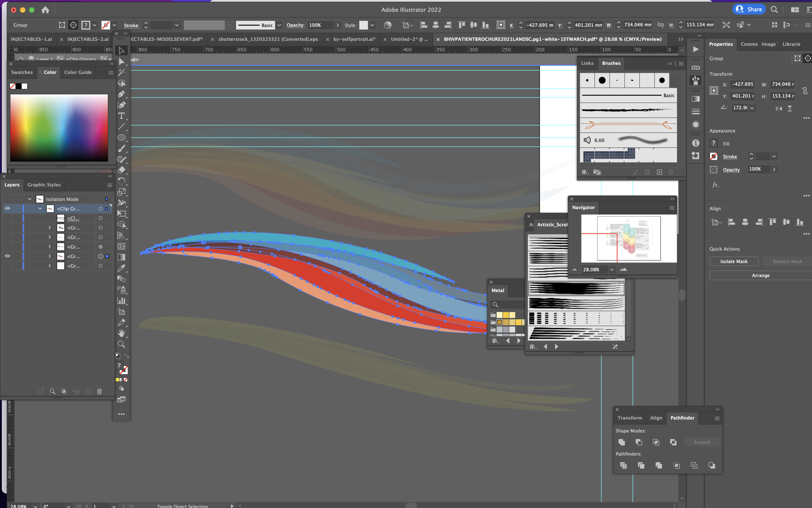
Task: Open Brush Libraries menu in Brushes panel
Action: [x=585, y=172]
